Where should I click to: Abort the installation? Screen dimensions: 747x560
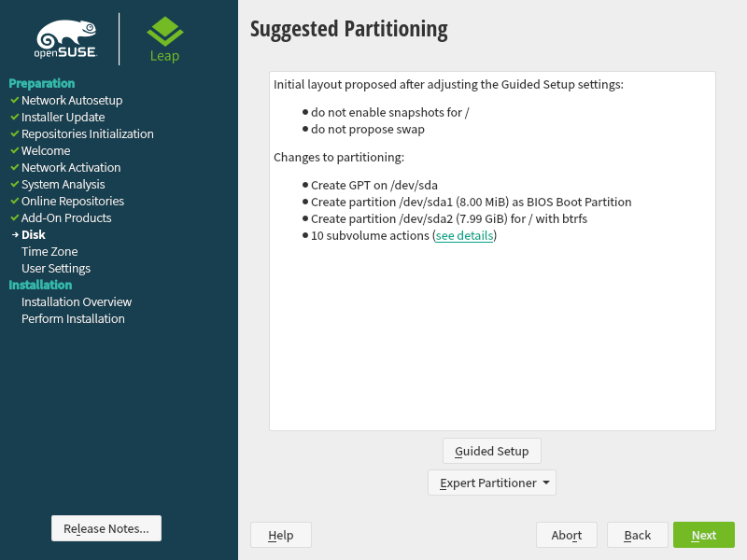[566, 535]
